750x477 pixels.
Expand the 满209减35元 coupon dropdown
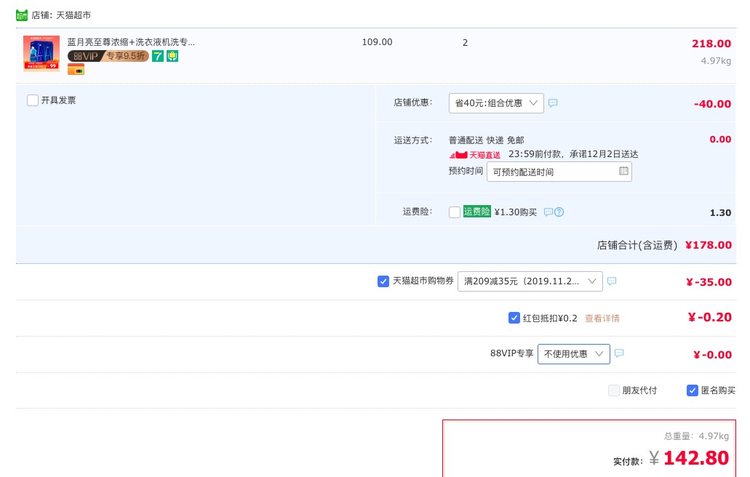pos(530,281)
